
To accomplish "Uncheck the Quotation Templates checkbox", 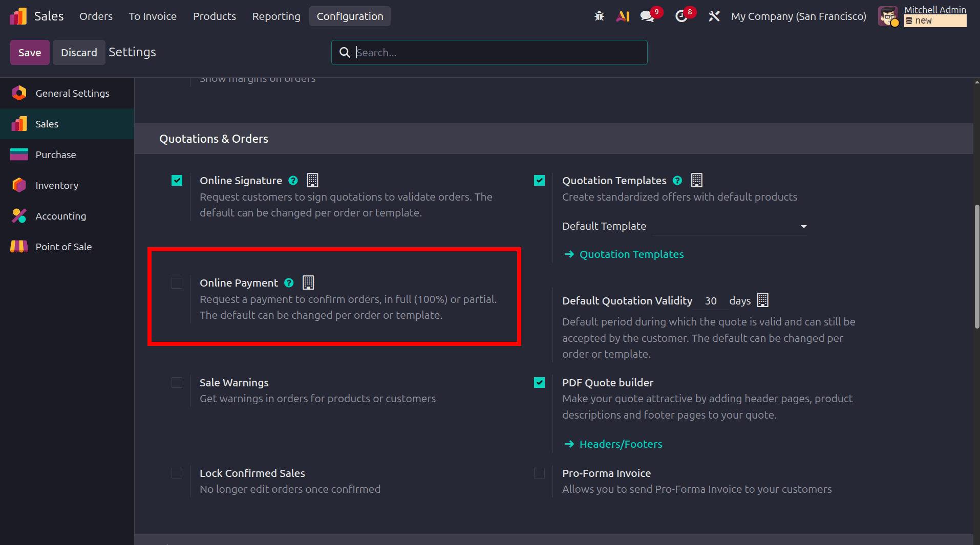I will 539,180.
